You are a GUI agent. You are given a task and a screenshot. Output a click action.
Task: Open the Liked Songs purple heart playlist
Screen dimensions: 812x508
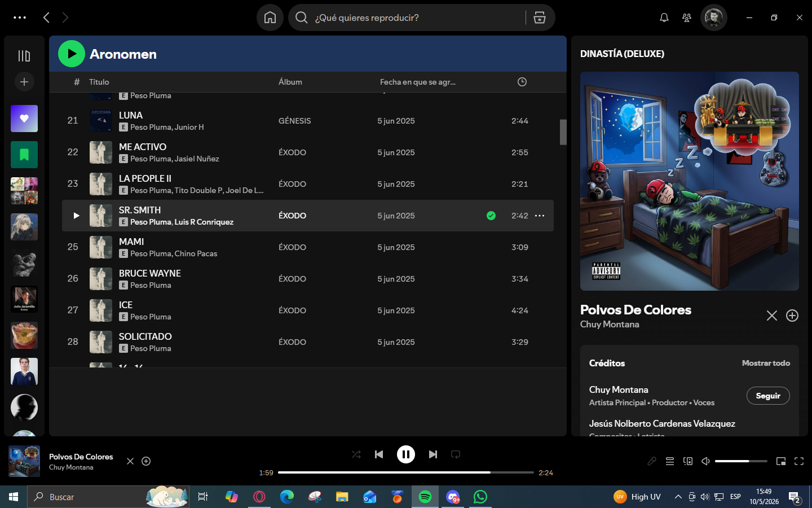point(24,119)
